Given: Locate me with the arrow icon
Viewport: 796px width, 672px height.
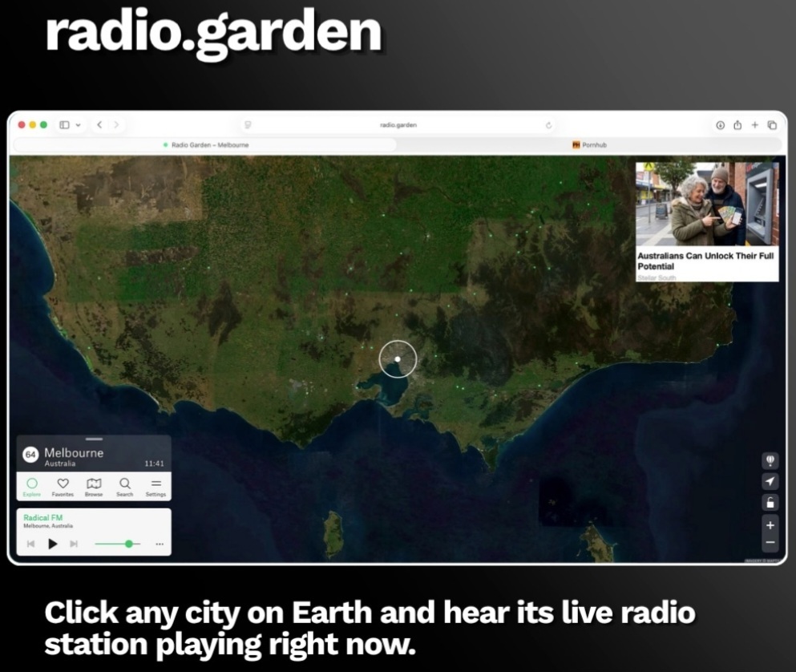Looking at the screenshot, I should 770,481.
